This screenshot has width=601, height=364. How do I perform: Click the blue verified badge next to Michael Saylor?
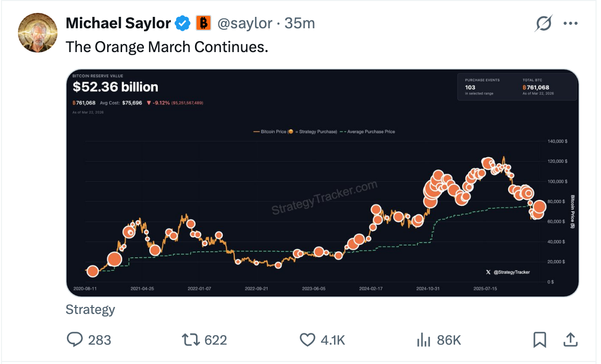point(183,23)
